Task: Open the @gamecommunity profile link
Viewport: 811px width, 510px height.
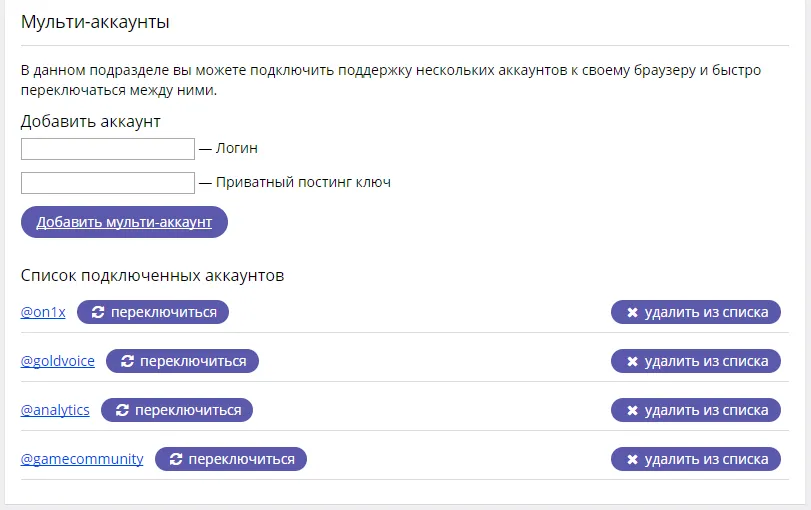Action: coord(82,459)
